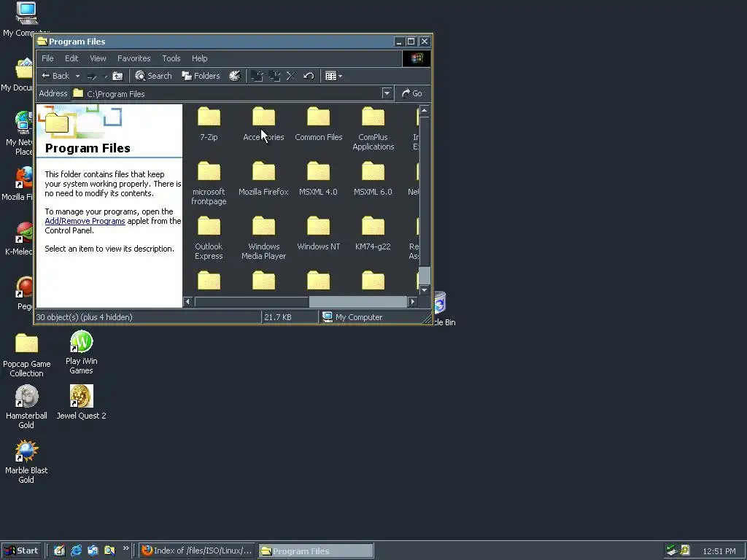
Task: Launch Internet Explorer from Quick Launch
Action: click(76, 551)
